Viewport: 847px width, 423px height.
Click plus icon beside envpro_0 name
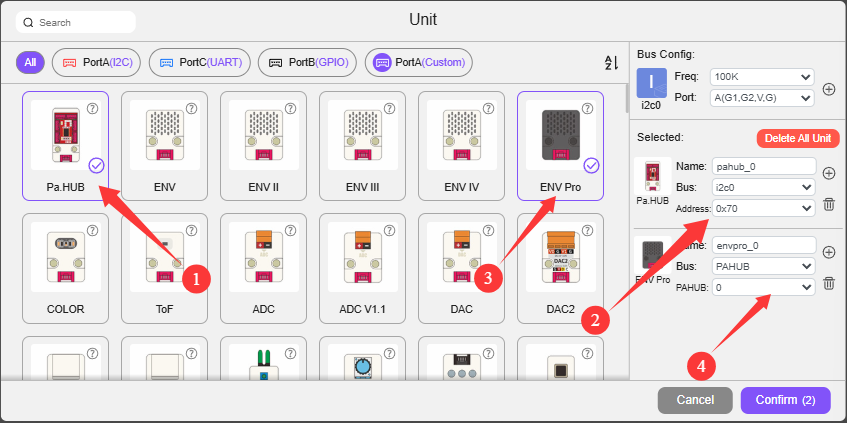(x=829, y=252)
